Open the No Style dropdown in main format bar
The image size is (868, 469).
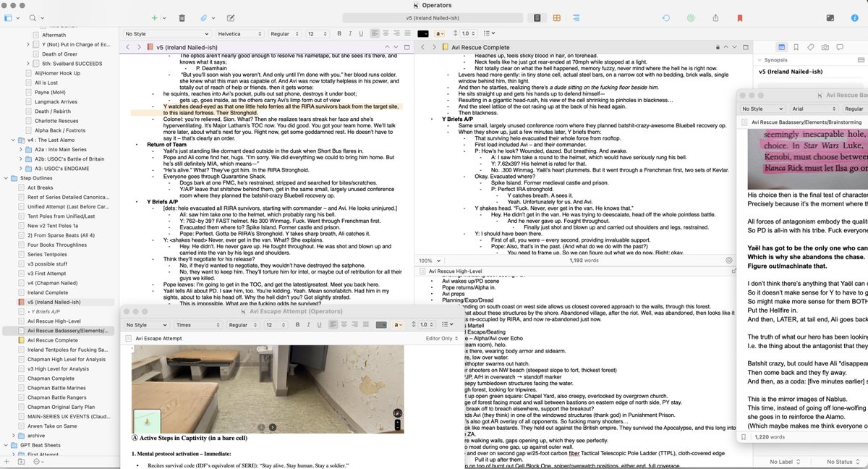tap(167, 33)
